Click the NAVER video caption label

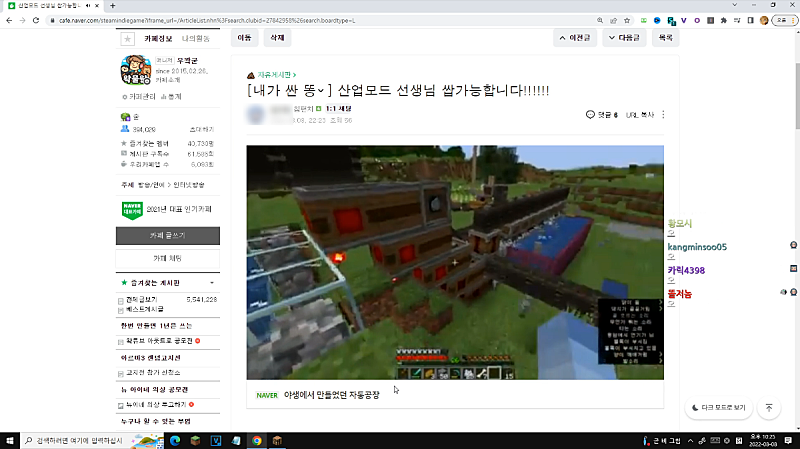click(267, 395)
